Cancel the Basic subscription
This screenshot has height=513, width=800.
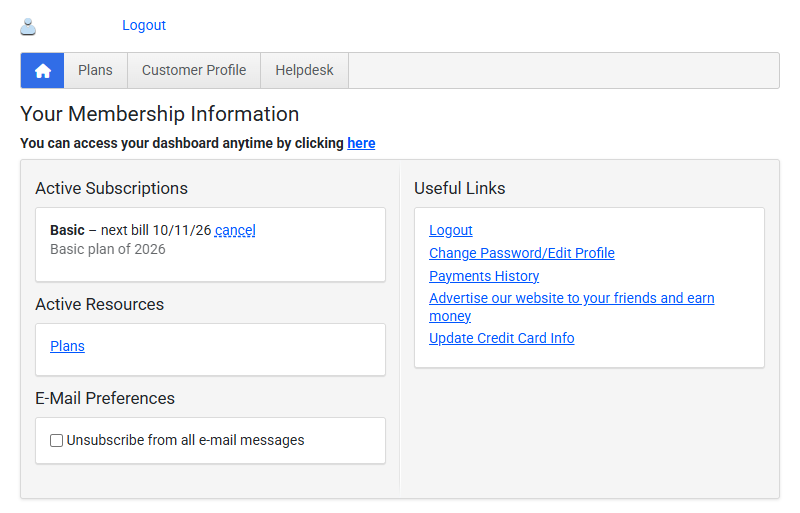point(235,230)
